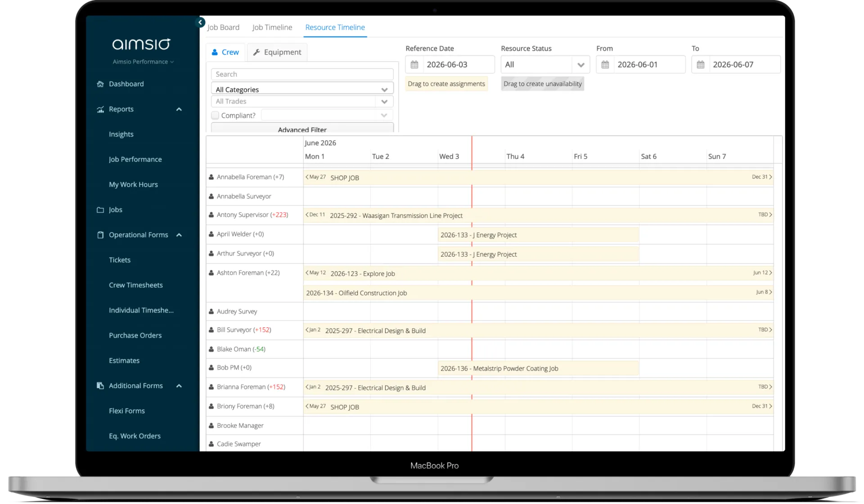Open Tickets page
The image size is (864, 504).
120,260
